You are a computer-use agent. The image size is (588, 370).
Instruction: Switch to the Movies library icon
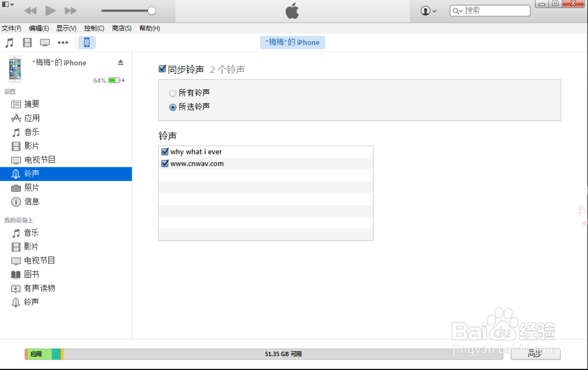(28, 43)
